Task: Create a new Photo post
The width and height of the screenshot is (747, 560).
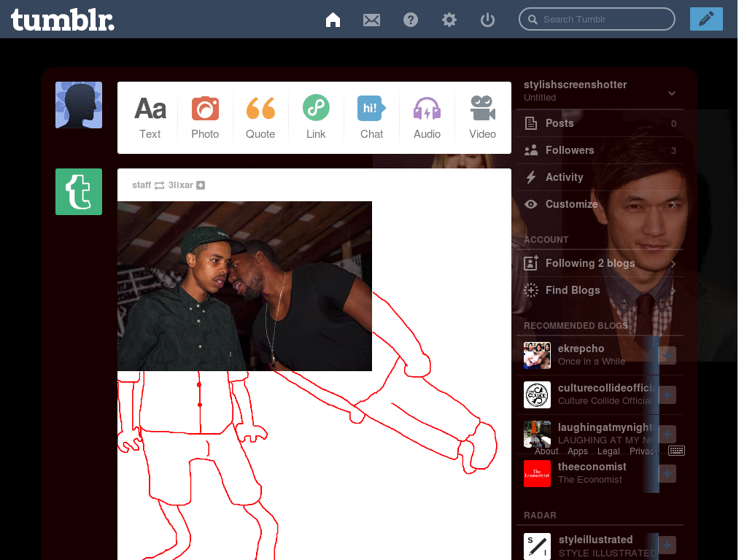Action: click(x=205, y=117)
